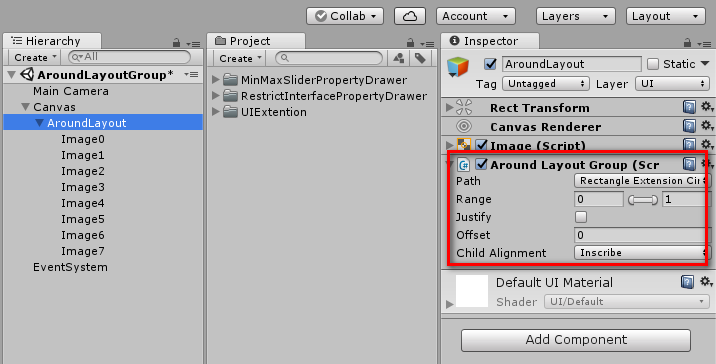The height and width of the screenshot is (364, 716).
Task: Open the Hierarchy Create dropdown
Action: pos(34,58)
